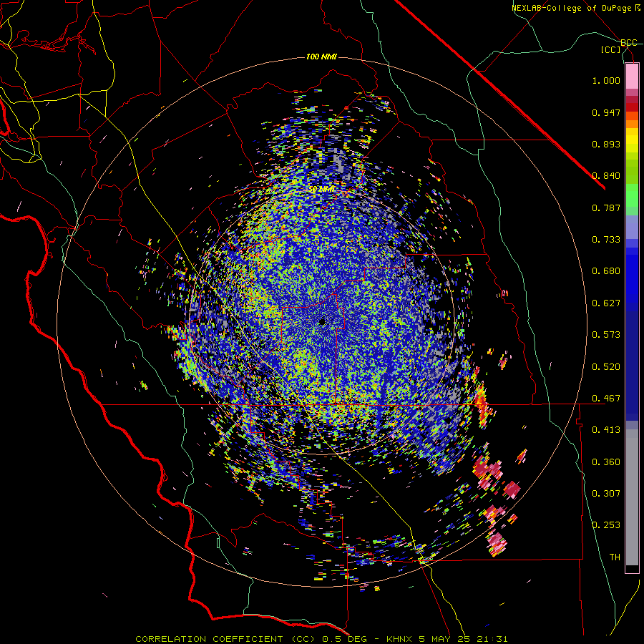Pick the pink swatch atop the color bar
Screen dimensions: 644x644
[x=632, y=77]
